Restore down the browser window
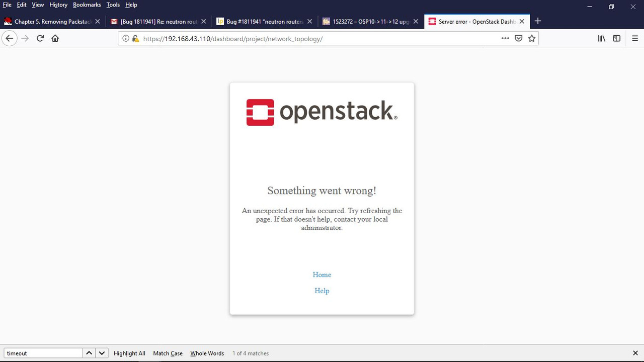This screenshot has height=362, width=644. click(x=611, y=7)
